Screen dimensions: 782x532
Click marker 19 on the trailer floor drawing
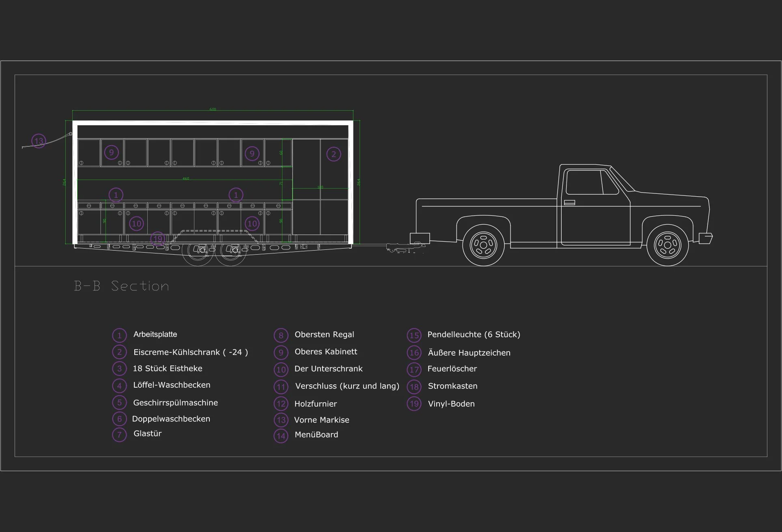click(x=158, y=238)
